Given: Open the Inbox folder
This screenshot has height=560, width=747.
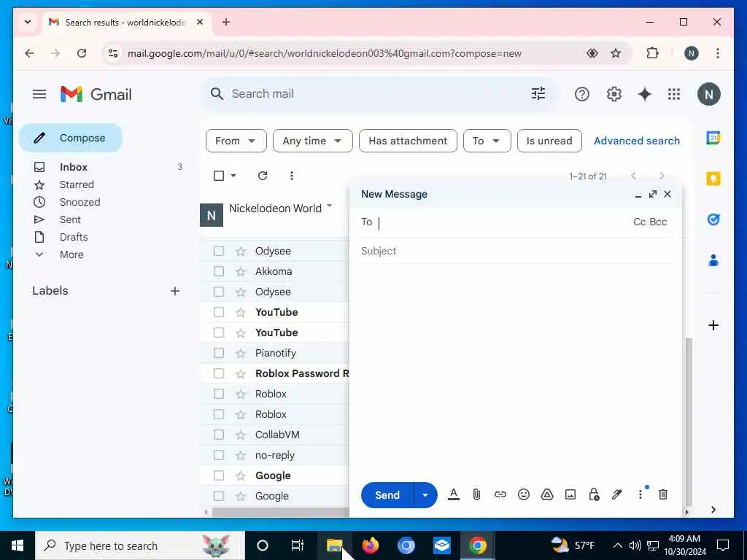Looking at the screenshot, I should (74, 167).
